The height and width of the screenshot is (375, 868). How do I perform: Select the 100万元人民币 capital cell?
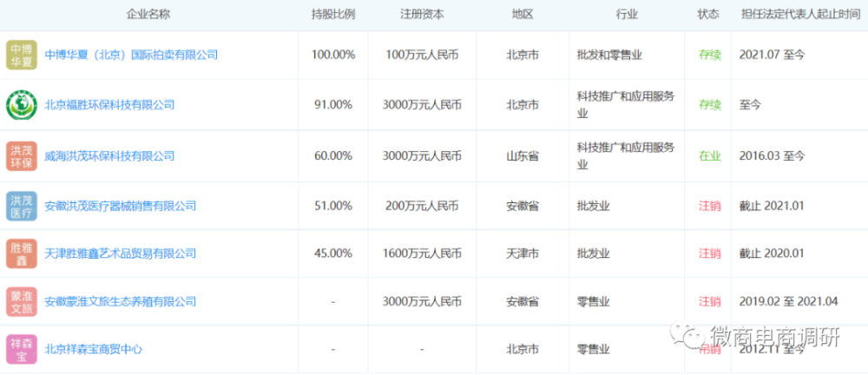422,55
